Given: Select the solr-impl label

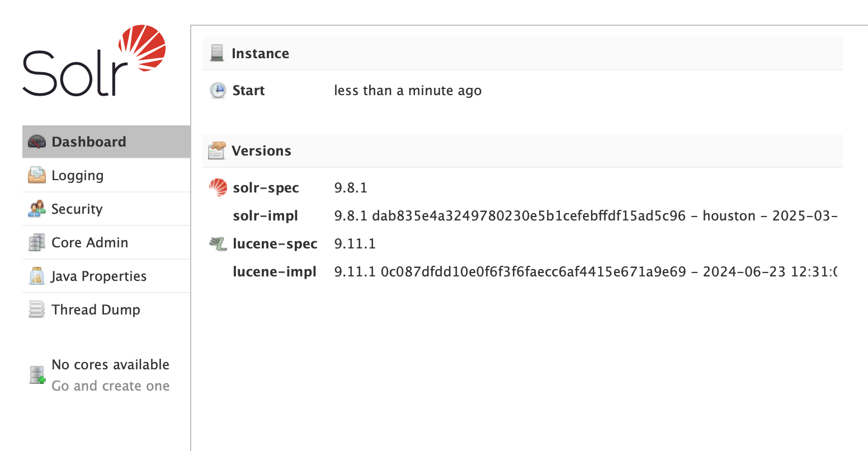Looking at the screenshot, I should (x=265, y=216).
